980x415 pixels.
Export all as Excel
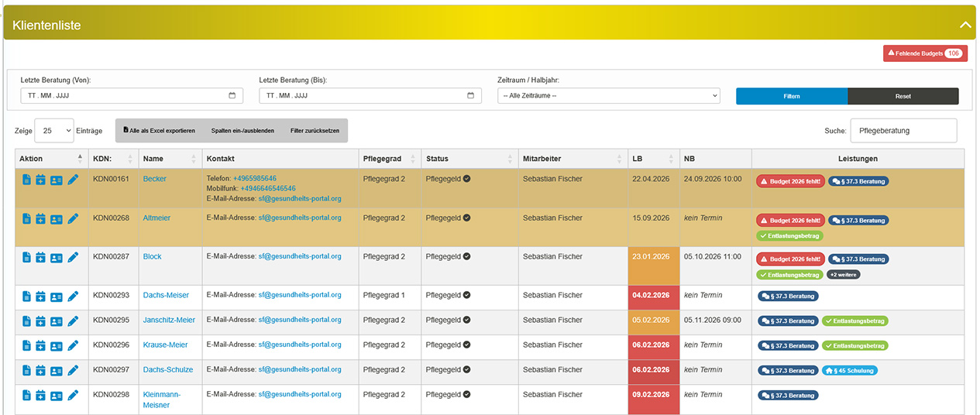[160, 131]
